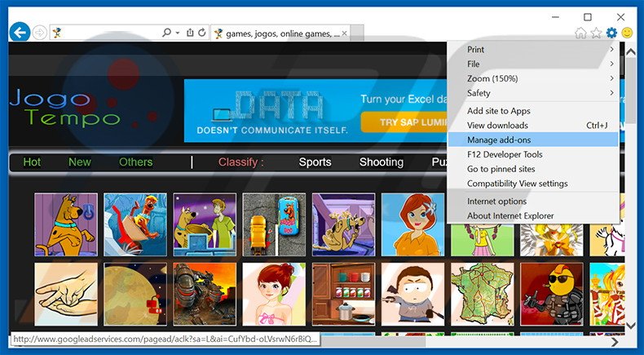Click the DATA banner advertisement

click(315, 111)
